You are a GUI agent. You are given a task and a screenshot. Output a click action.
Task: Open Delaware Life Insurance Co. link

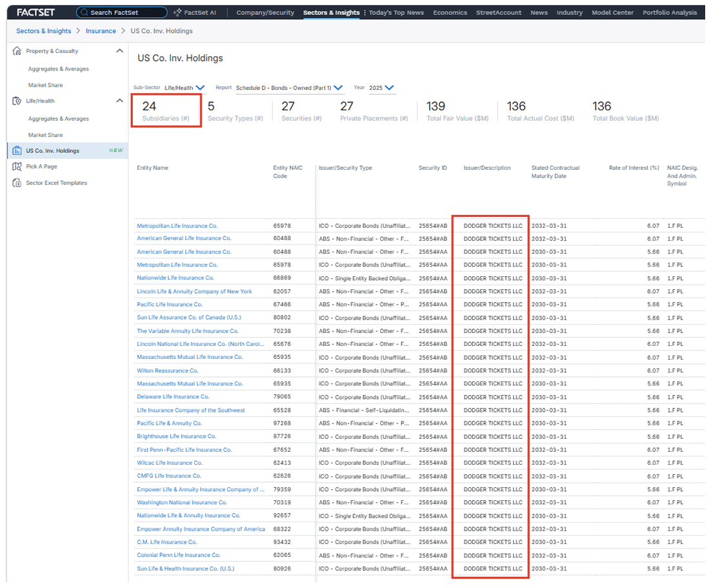click(173, 397)
